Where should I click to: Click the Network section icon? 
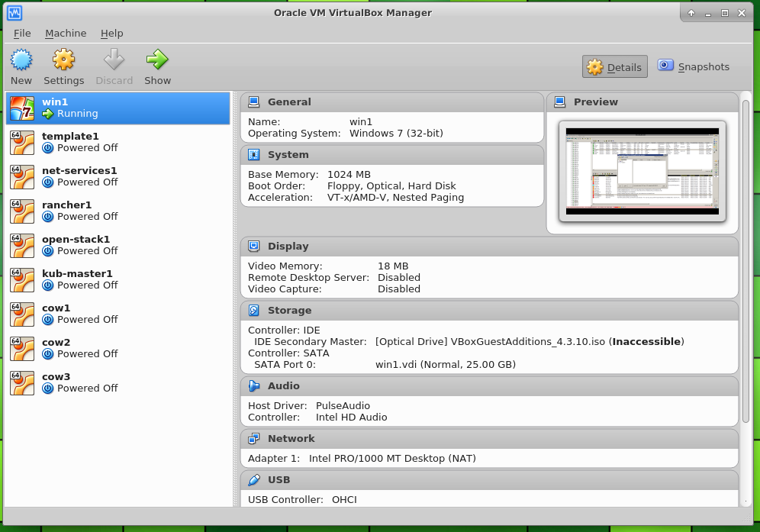click(253, 439)
